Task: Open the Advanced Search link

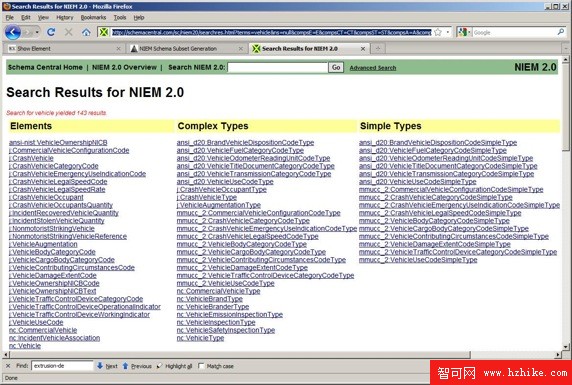Action: coord(373,68)
